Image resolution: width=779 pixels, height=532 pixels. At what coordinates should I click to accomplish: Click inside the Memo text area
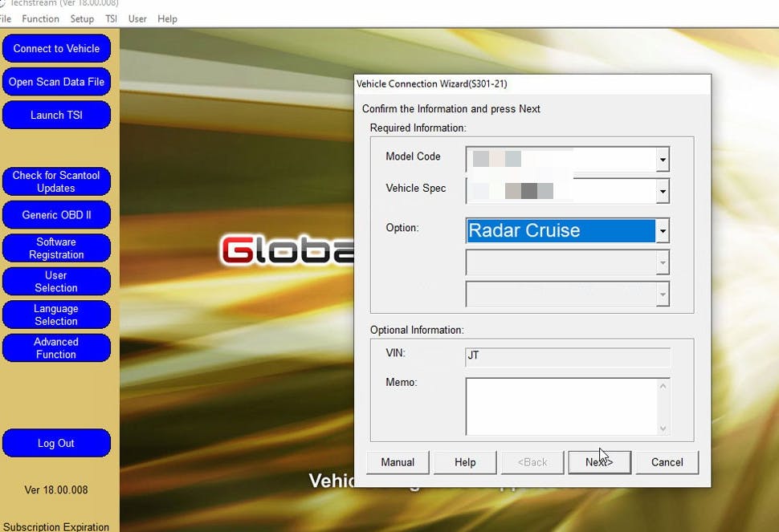click(561, 406)
